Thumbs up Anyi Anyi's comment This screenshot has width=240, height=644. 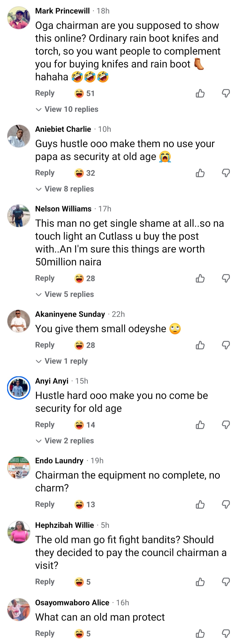pos(200,425)
